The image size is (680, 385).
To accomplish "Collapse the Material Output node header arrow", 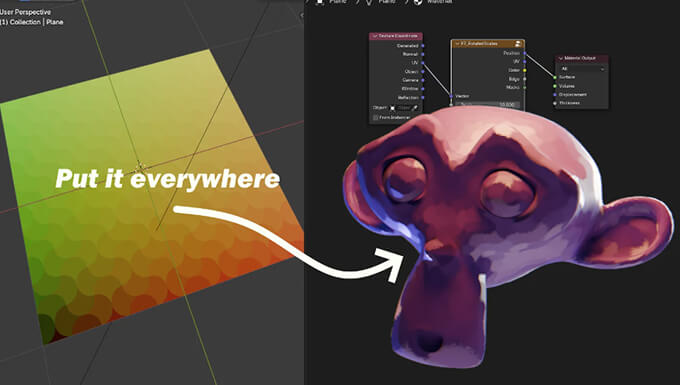I will click(x=561, y=58).
